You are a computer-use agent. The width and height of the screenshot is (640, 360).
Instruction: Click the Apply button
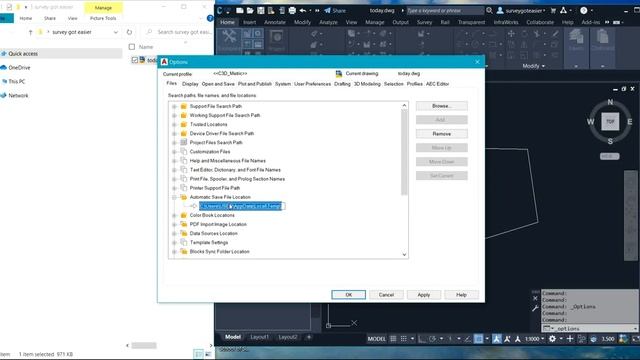[424, 295]
